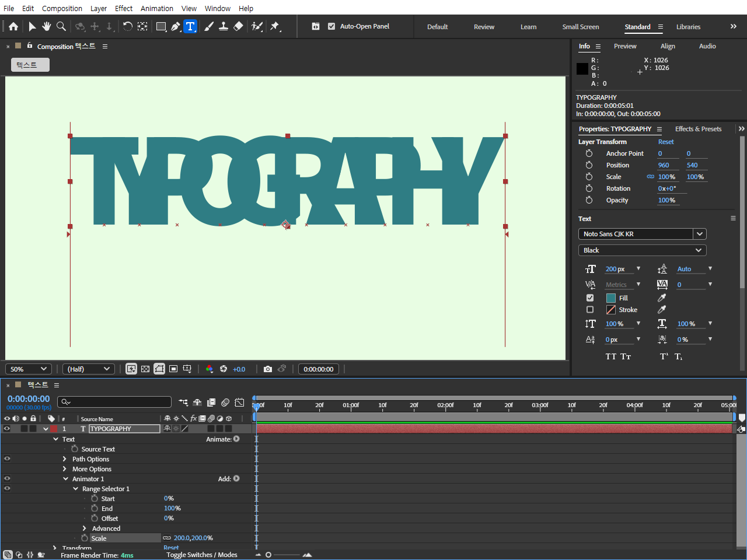Open the Graph Editor icon

coord(239,402)
